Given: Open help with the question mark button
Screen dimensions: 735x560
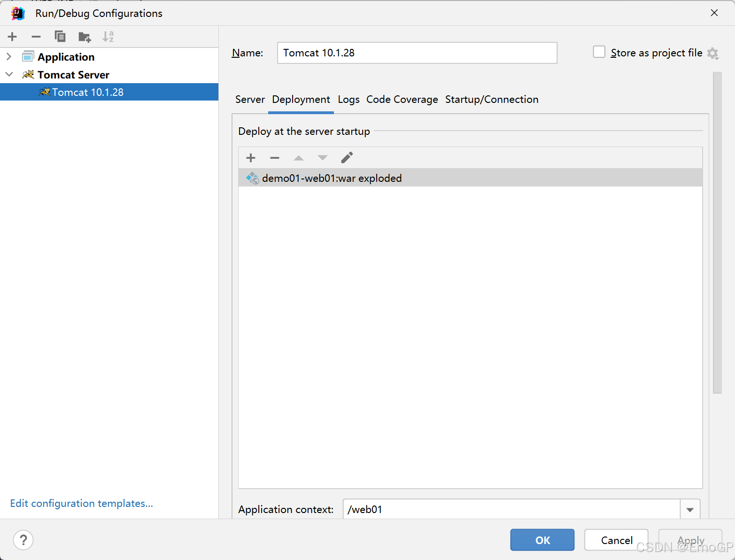Looking at the screenshot, I should pyautogui.click(x=23, y=540).
